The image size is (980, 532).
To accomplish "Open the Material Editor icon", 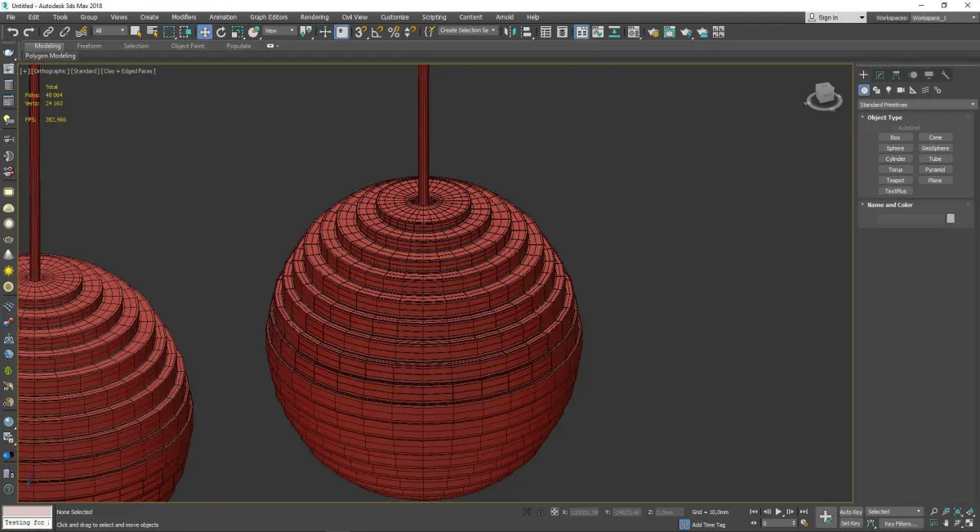I will [x=634, y=32].
